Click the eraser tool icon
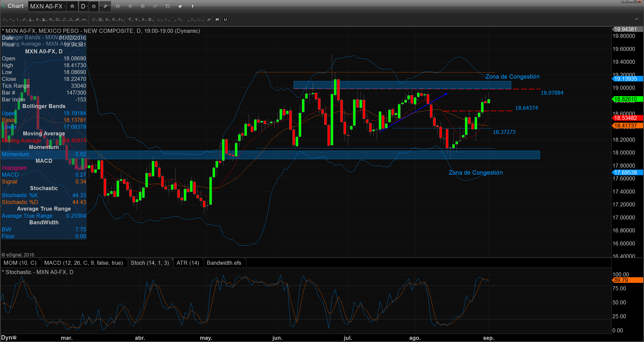Image resolution: width=644 pixels, height=342 pixels. click(209, 20)
